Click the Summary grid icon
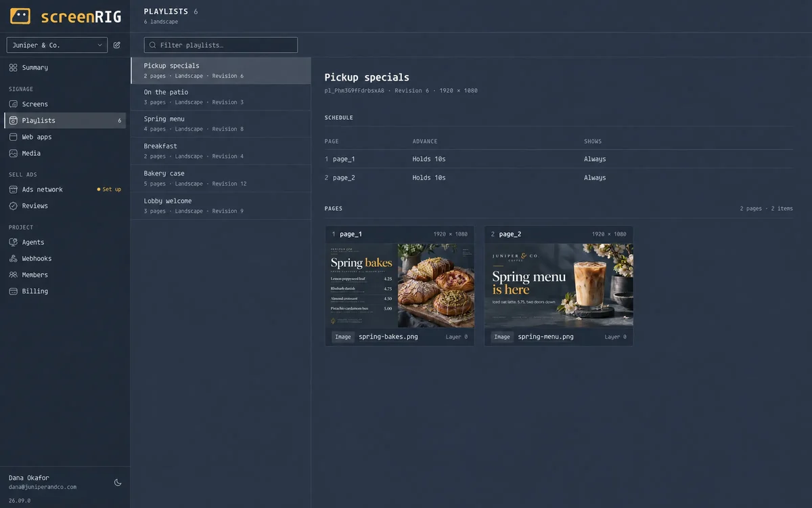 (14, 68)
